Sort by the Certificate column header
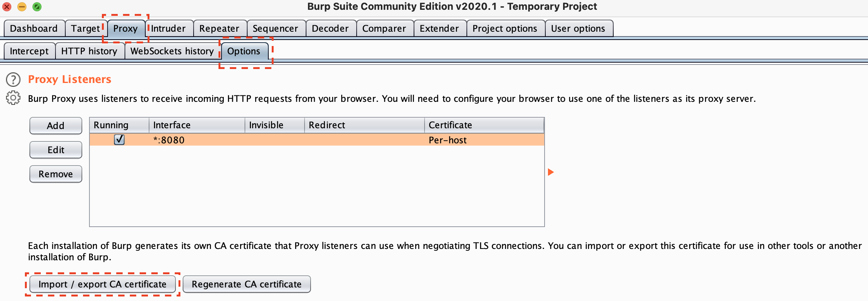 coord(484,125)
